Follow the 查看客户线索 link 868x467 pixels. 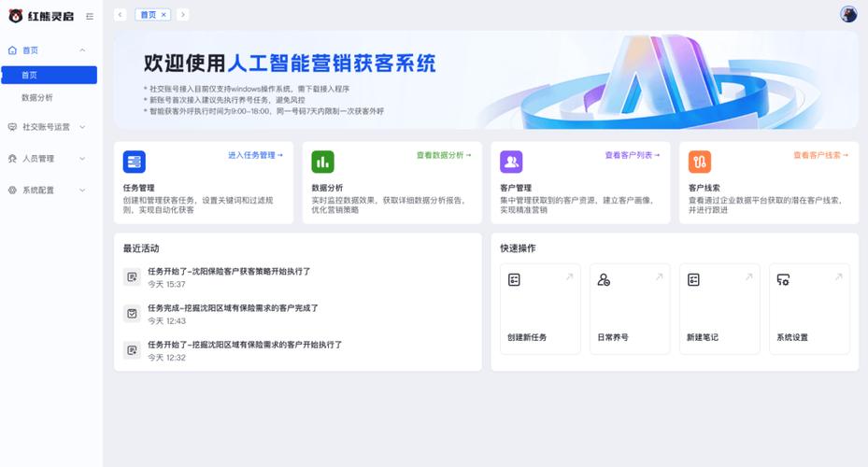[821, 155]
